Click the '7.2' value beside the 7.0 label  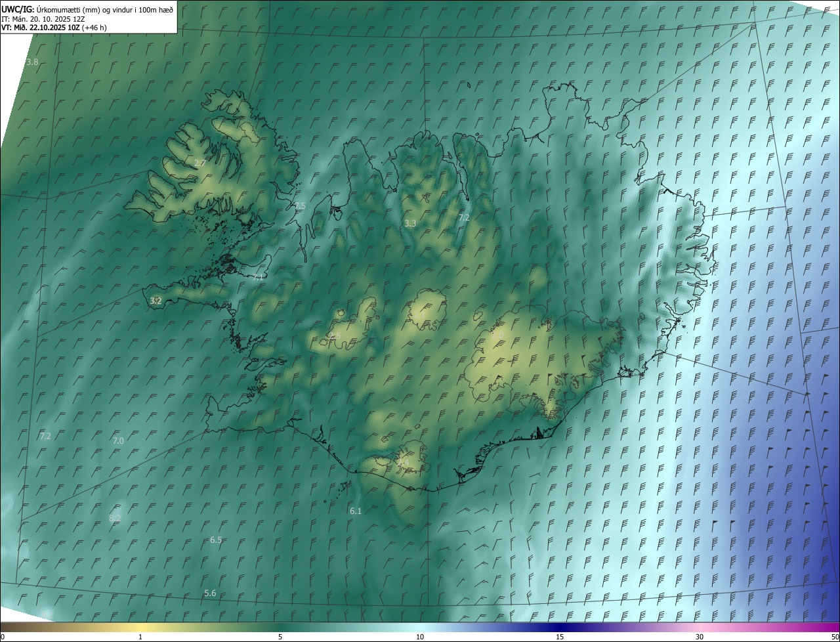45,435
